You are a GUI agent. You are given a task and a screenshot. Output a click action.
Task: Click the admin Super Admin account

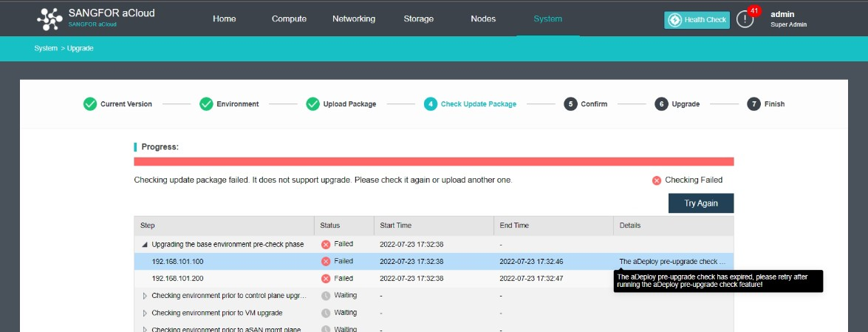point(788,19)
